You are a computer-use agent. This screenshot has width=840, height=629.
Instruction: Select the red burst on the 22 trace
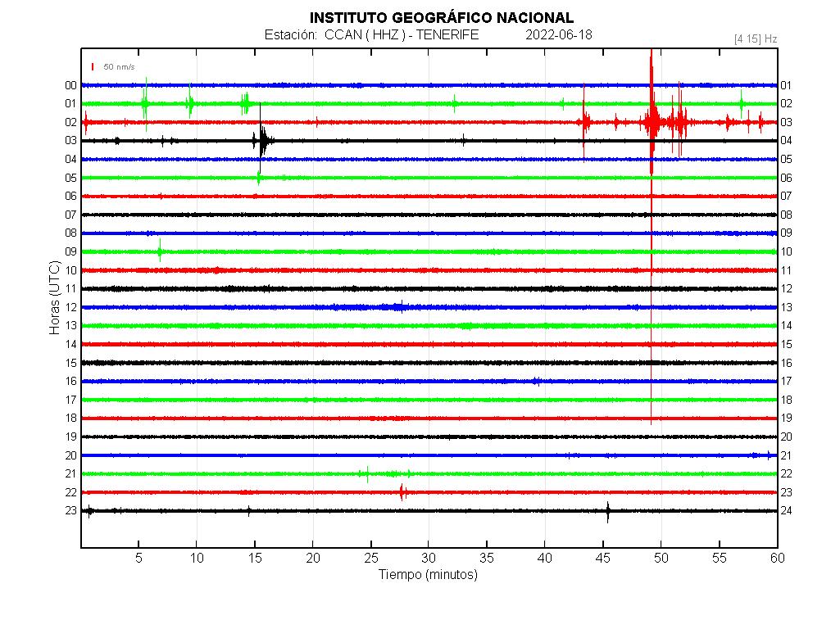point(402,492)
